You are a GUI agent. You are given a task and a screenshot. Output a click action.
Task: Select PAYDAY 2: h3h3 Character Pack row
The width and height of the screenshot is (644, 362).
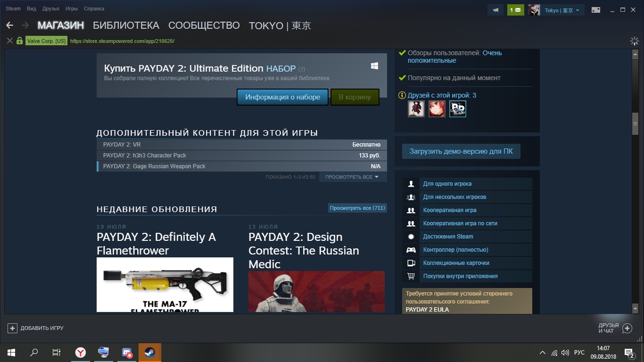[x=242, y=155]
